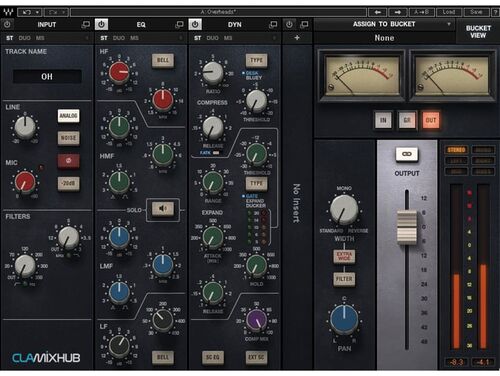The width and height of the screenshot is (500, 376).
Task: Open the DYN section expanded view icon
Action: pyautogui.click(x=273, y=24)
